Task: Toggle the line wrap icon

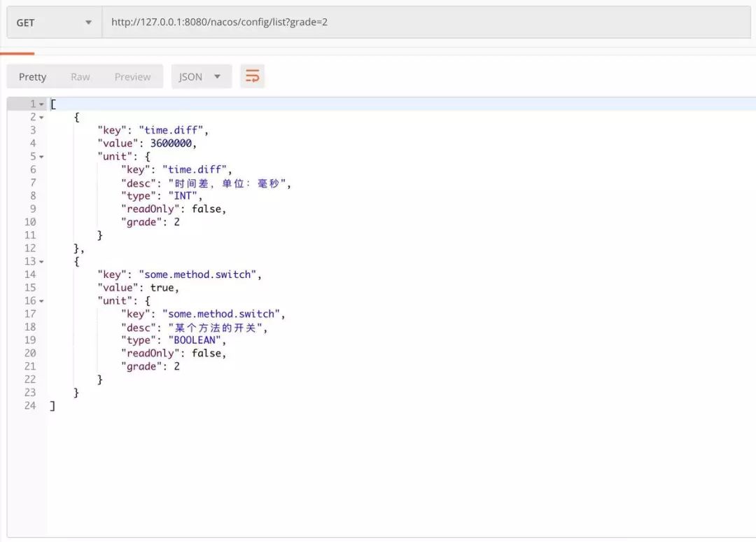Action: 253,76
